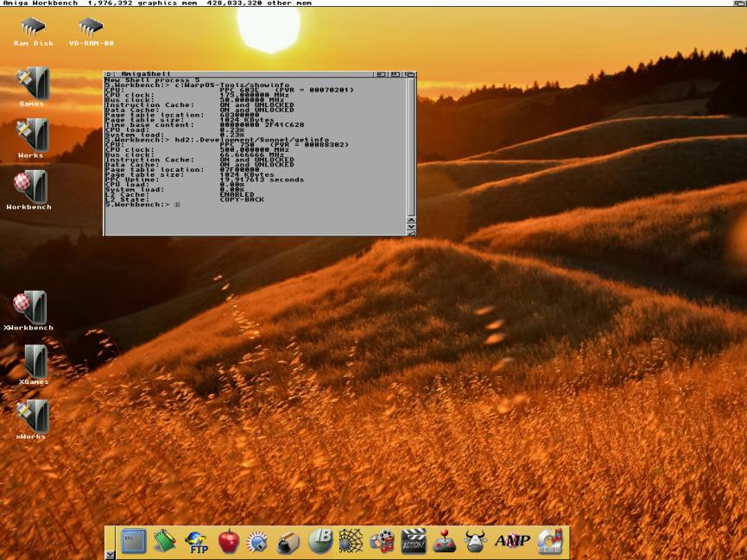Click the red apple dock icon

coord(228,541)
